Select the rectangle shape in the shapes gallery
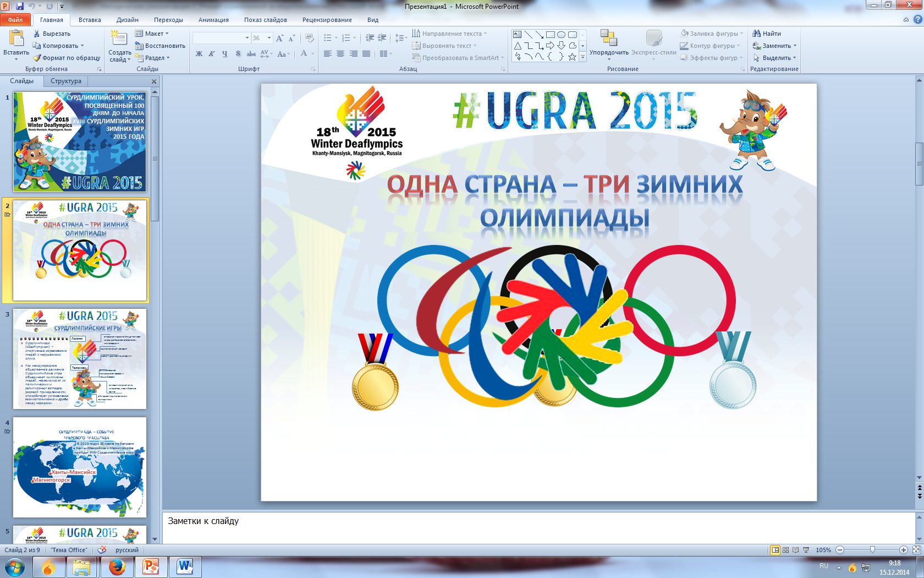Screen dimensions: 924x578 click(551, 34)
